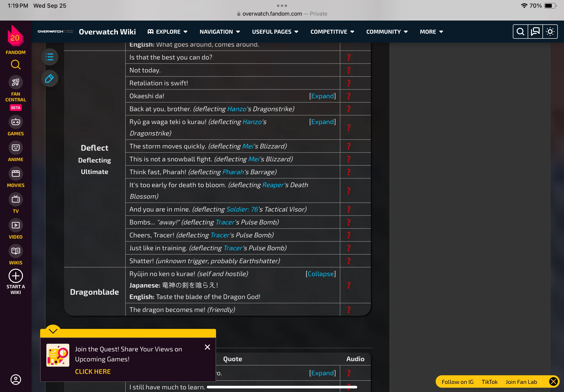Follow the Hanzo link in 'Back at you, brother'
This screenshot has width=564, height=392.
237,109
